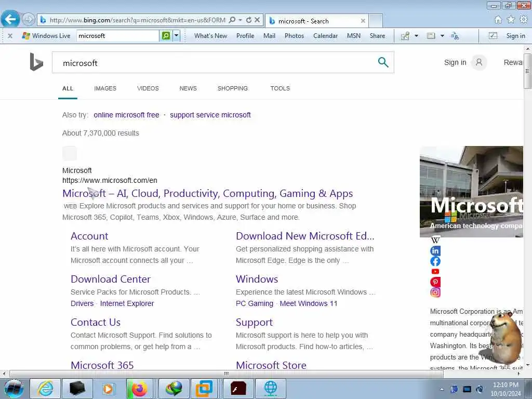The image size is (532, 399).
Task: Click the horizontal scrollbar thumb
Action: (x=227, y=374)
